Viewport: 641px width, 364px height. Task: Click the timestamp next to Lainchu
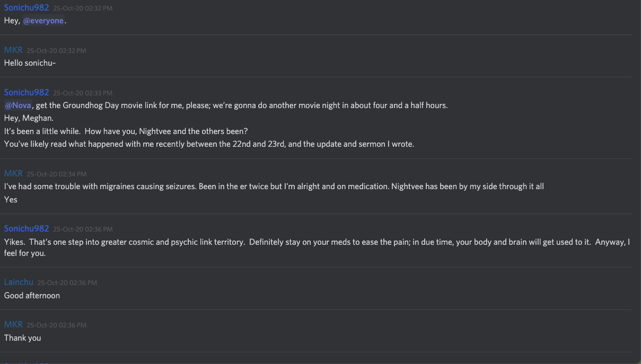(67, 283)
